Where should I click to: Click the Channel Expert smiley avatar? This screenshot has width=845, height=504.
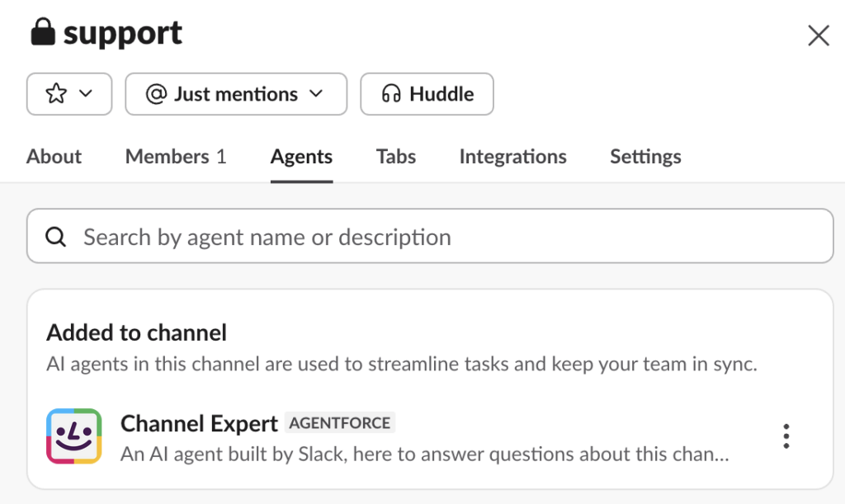(x=73, y=436)
